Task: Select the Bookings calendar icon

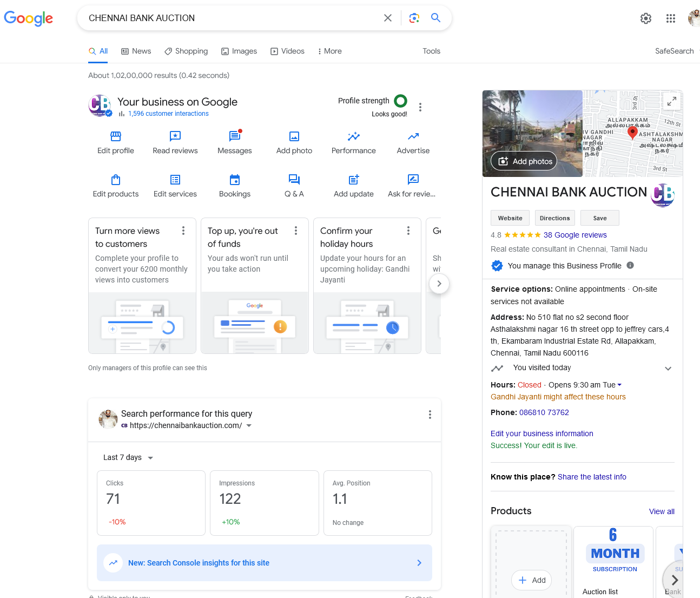Action: (234, 180)
